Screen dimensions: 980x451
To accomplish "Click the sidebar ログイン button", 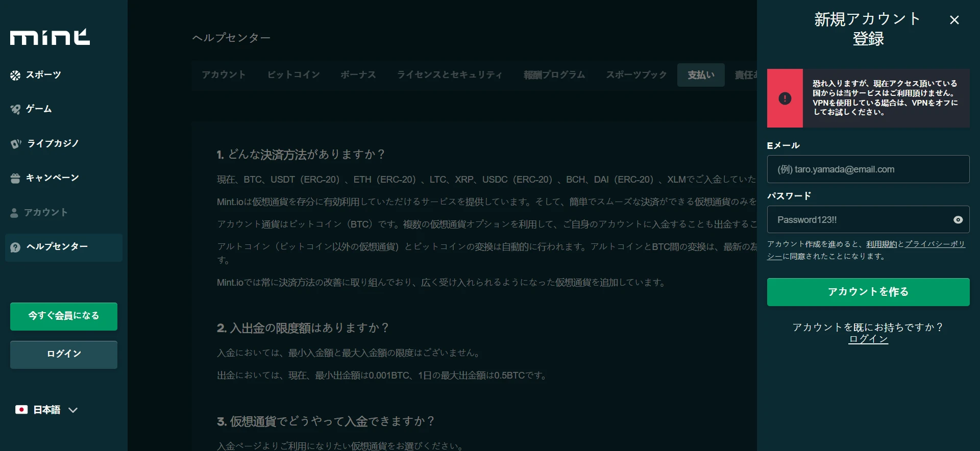I will coord(64,355).
